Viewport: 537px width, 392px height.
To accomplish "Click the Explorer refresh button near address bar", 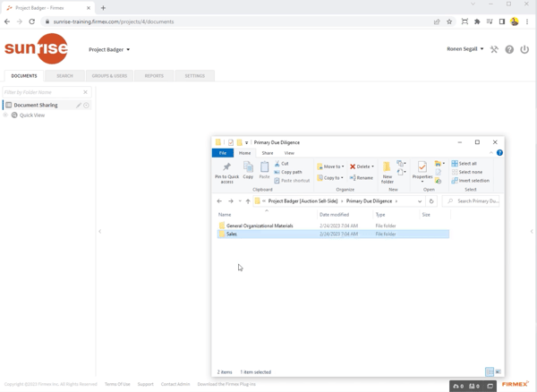I will [431, 201].
